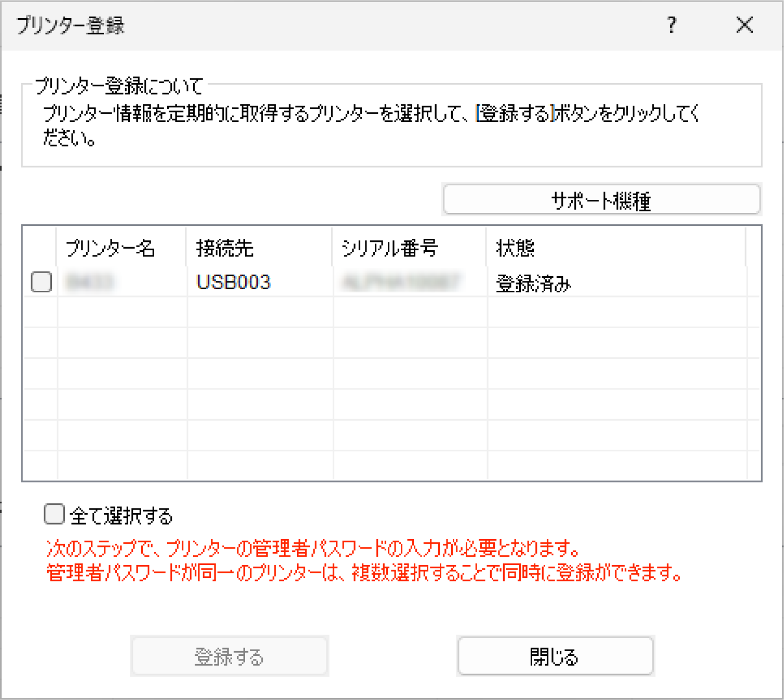784x700 pixels.
Task: Check the USB003 printer row checkbox
Action: (x=42, y=282)
